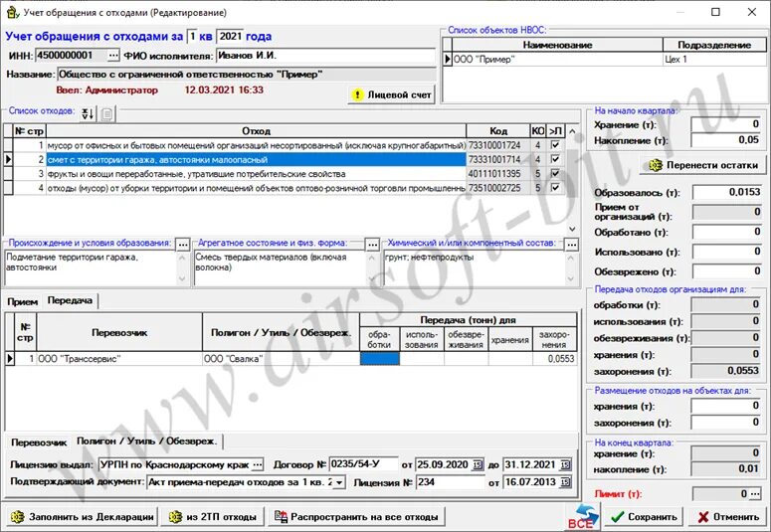Click the Перевозчик column header in transfer table
Image resolution: width=771 pixels, height=532 pixels.
[x=119, y=332]
